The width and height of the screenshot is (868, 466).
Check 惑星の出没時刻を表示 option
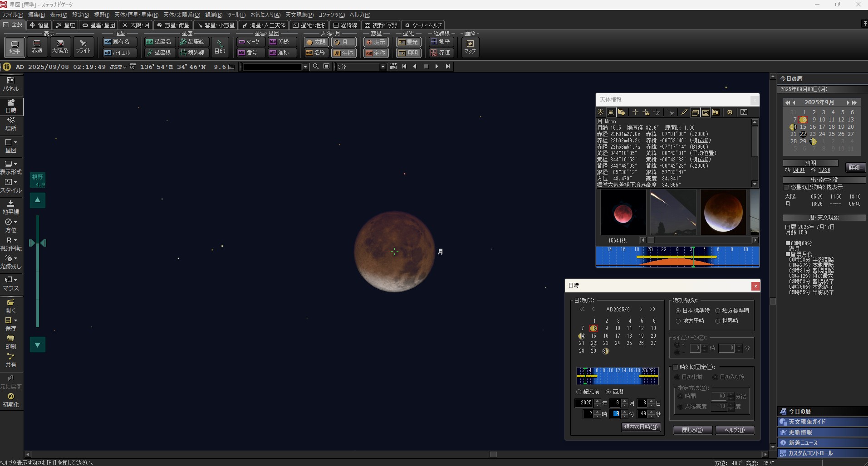(x=786, y=187)
